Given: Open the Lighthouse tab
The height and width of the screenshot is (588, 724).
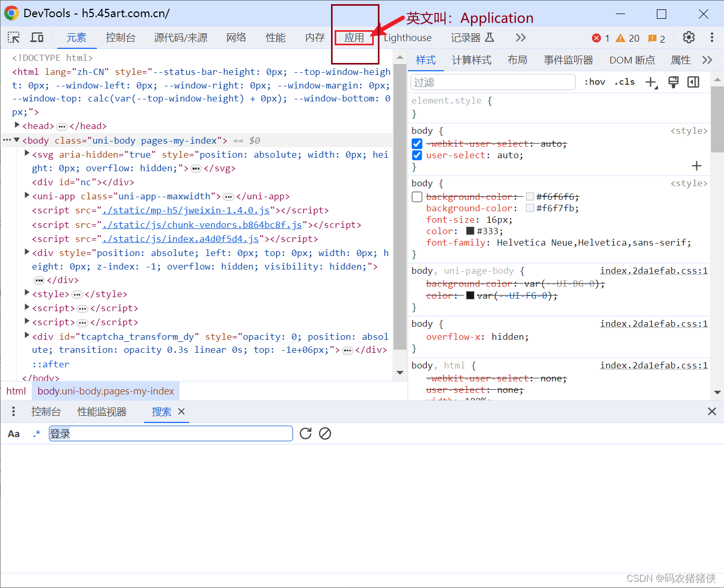Looking at the screenshot, I should [x=408, y=37].
